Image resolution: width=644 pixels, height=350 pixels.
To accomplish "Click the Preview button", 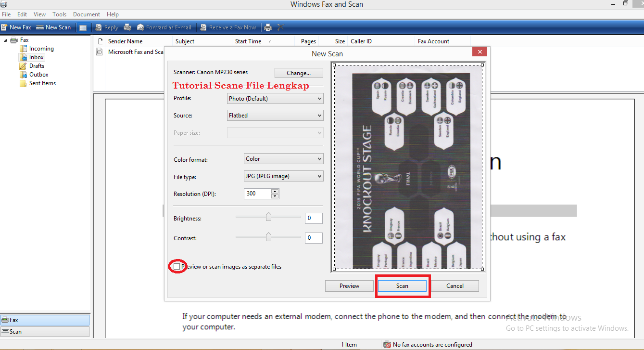I will point(349,285).
